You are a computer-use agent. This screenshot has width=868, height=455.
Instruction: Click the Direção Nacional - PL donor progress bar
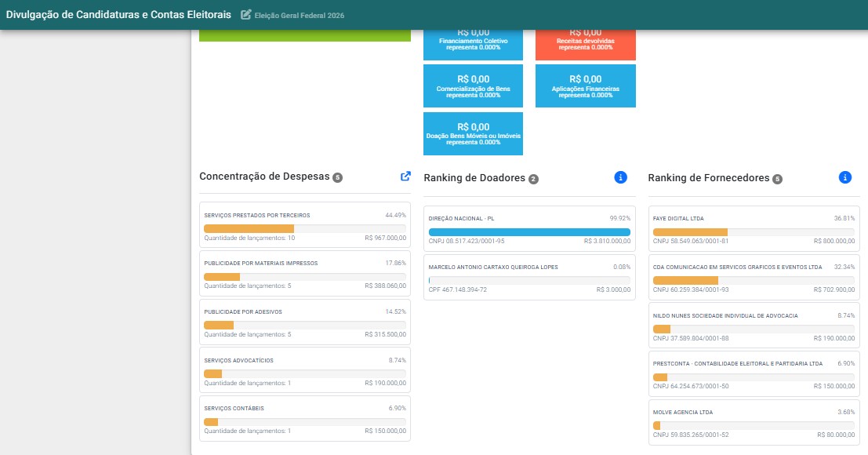tap(529, 232)
